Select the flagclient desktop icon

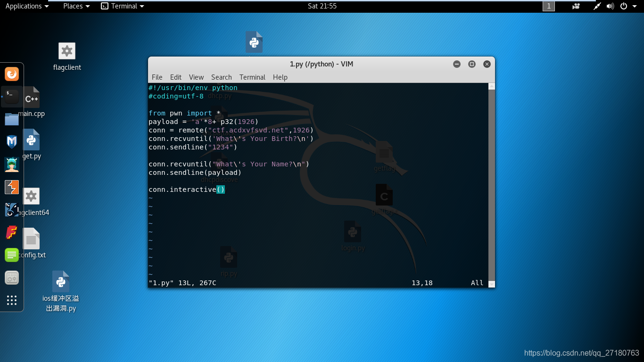[67, 57]
